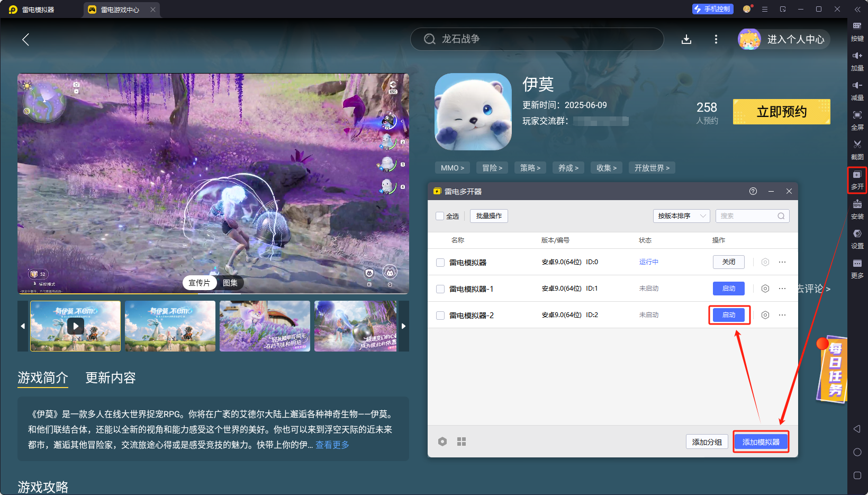Click 关闭 for the running 雷电模拟器
This screenshot has width=868, height=495.
coord(729,262)
